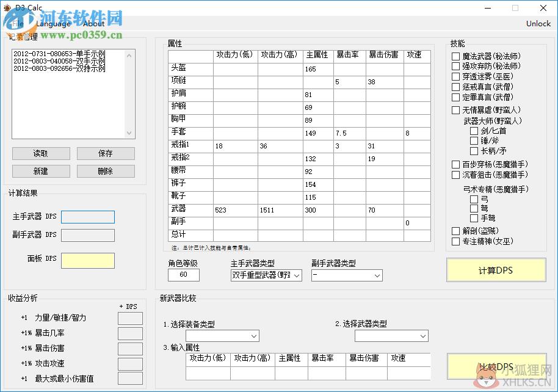Check the 长柄/矛 weapon master option

tap(474, 151)
